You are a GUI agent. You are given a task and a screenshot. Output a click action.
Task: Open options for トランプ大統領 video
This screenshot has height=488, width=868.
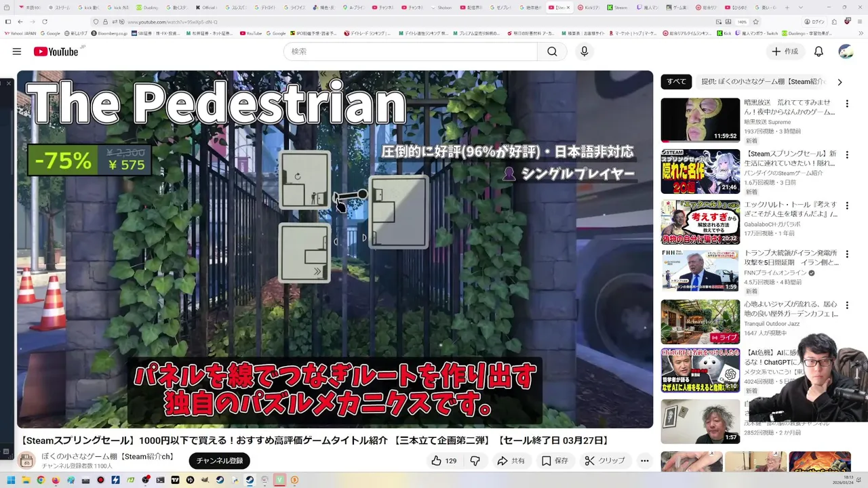[846, 256]
